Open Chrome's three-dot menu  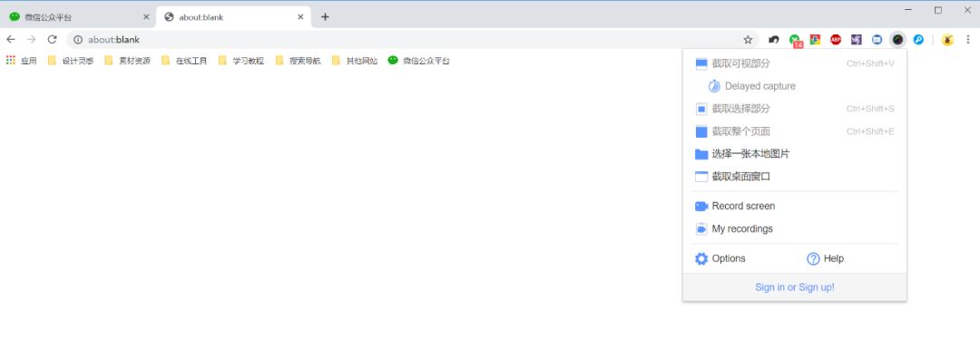pos(968,40)
